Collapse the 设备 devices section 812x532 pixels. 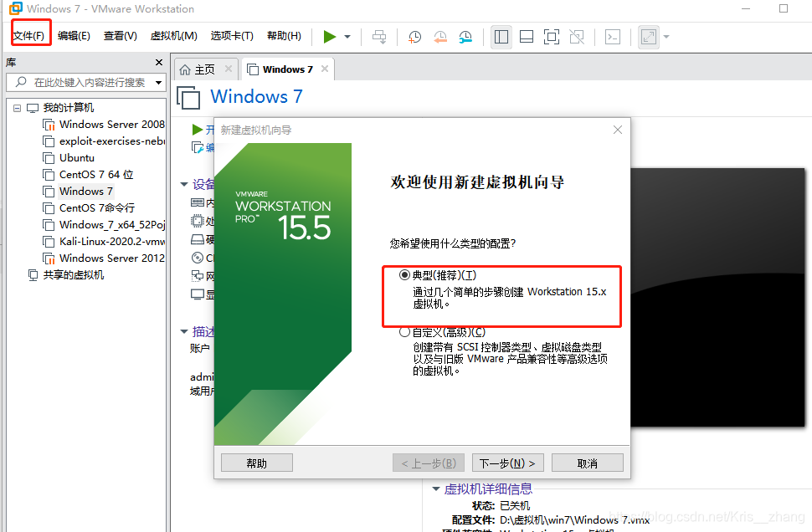pyautogui.click(x=184, y=184)
